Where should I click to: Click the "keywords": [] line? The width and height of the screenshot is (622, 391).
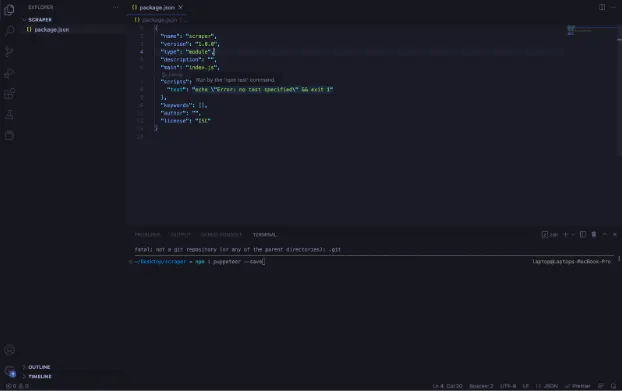pos(184,105)
